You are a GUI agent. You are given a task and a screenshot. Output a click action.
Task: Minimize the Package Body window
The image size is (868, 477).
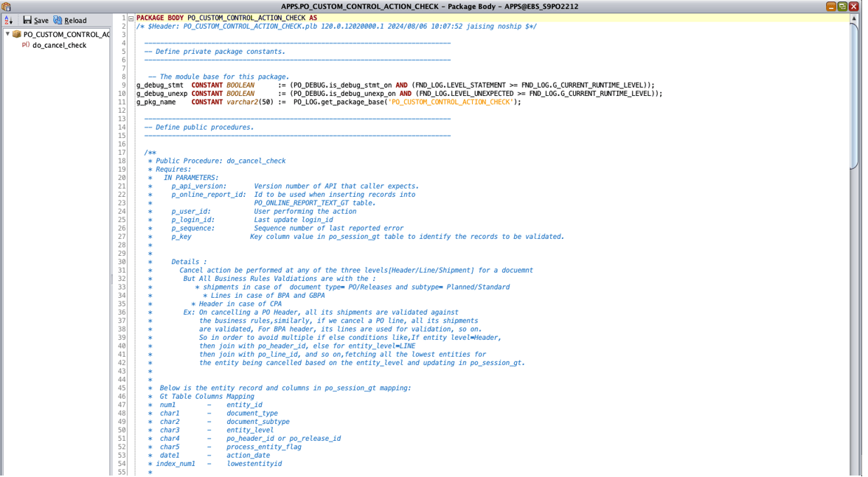[x=831, y=7]
